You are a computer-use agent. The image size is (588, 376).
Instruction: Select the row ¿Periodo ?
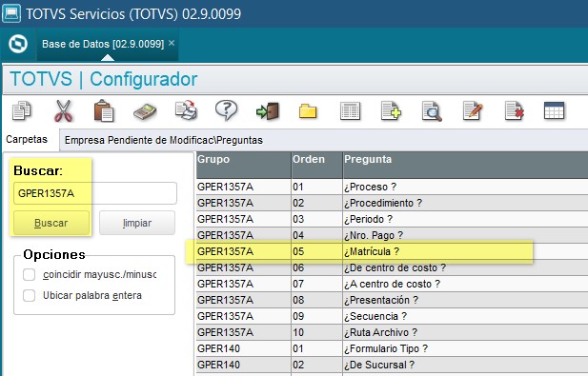392,219
